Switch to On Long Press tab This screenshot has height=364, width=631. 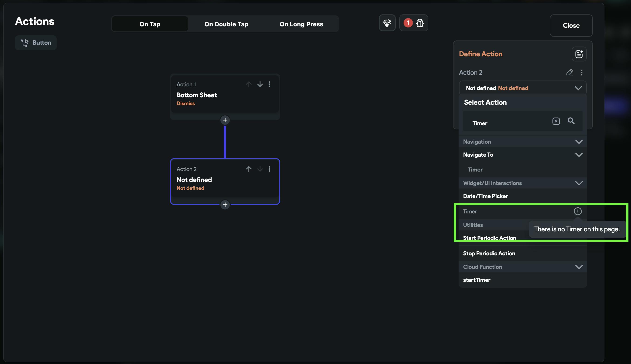point(301,24)
